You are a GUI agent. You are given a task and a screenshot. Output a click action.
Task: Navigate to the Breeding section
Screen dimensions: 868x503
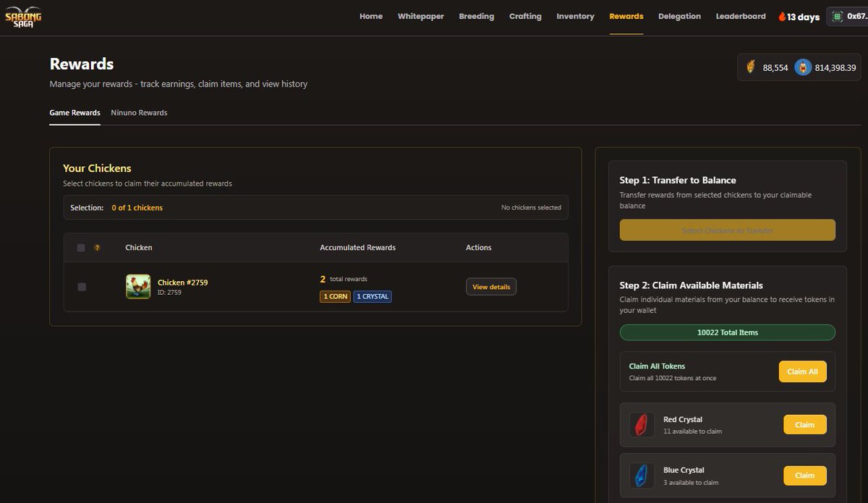(476, 16)
